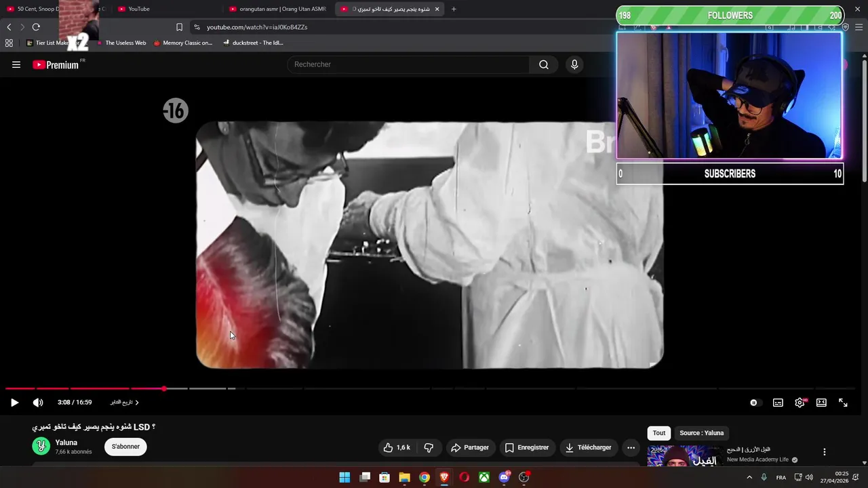Open the Yaluna channel avatar
Image resolution: width=868 pixels, height=488 pixels.
(41, 446)
